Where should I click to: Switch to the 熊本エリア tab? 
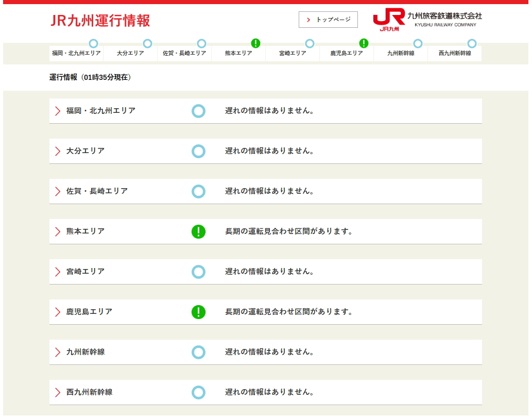[x=238, y=53]
